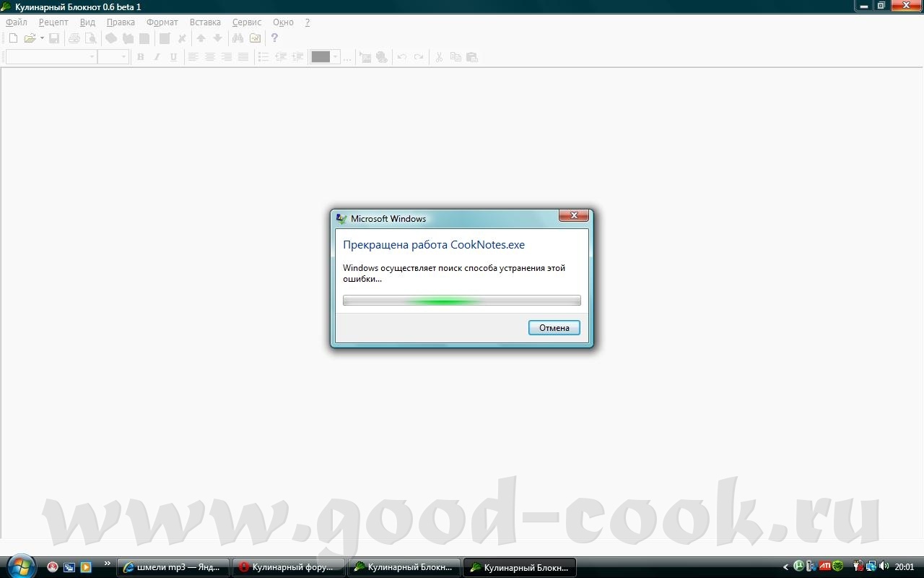Open Find using the binoculars icon

(x=237, y=38)
